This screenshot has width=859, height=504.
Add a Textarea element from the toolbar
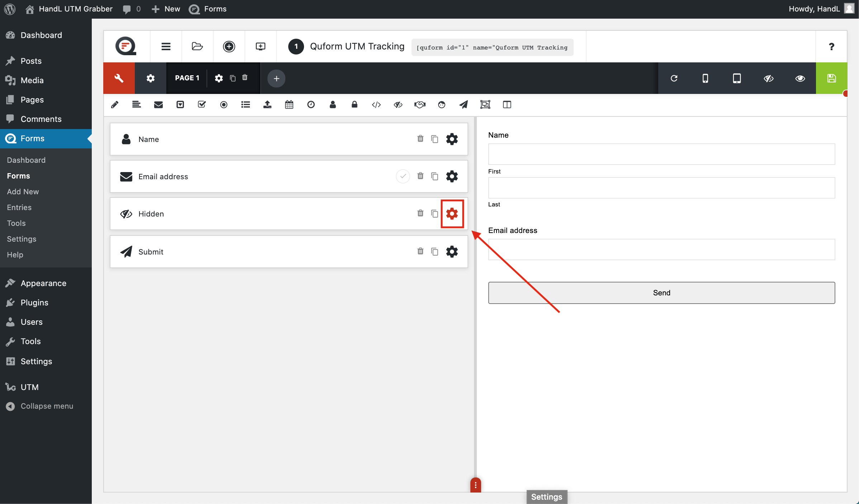pos(137,105)
